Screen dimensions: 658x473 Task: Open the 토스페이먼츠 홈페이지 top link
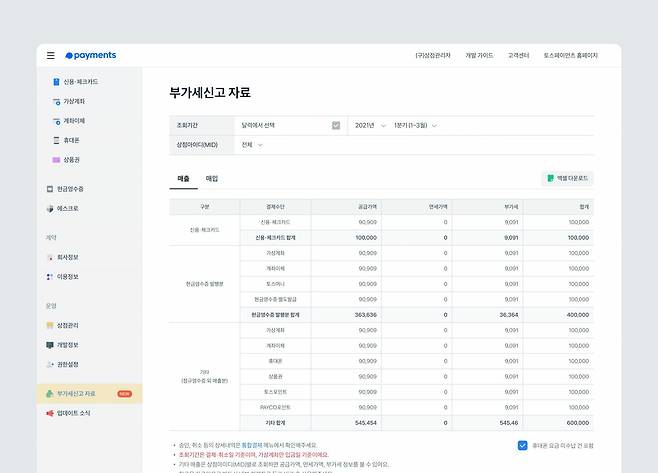(571, 55)
